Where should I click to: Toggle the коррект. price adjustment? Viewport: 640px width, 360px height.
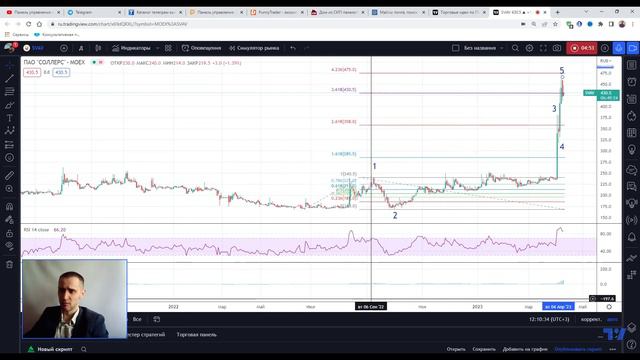[x=591, y=319]
